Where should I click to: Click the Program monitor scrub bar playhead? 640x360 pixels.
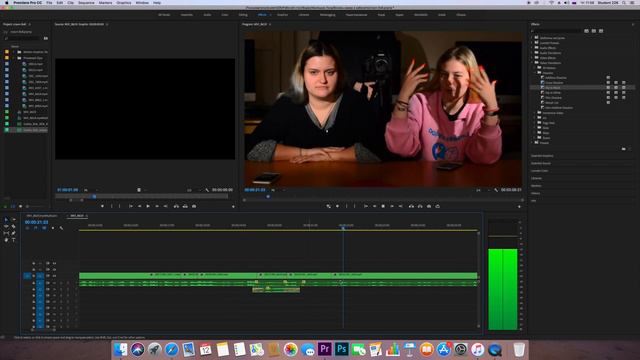point(268,197)
